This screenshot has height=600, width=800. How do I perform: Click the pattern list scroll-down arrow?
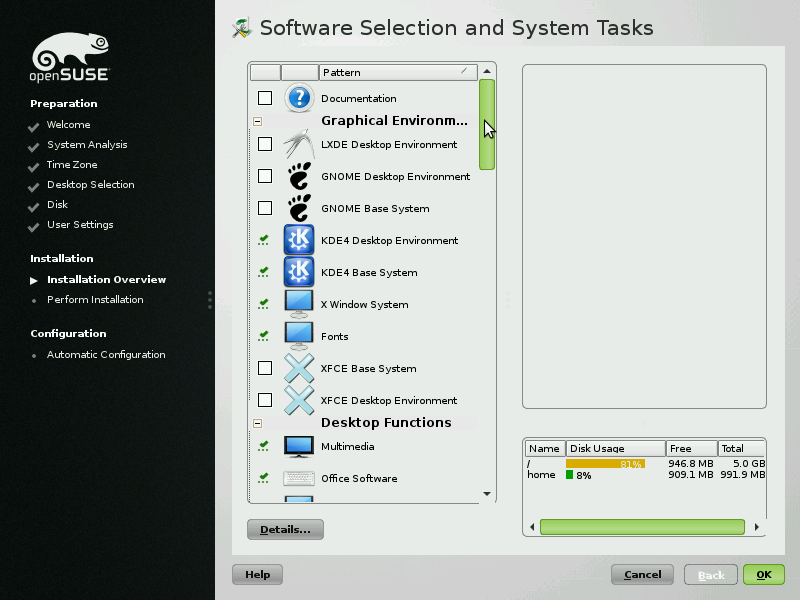(x=487, y=494)
